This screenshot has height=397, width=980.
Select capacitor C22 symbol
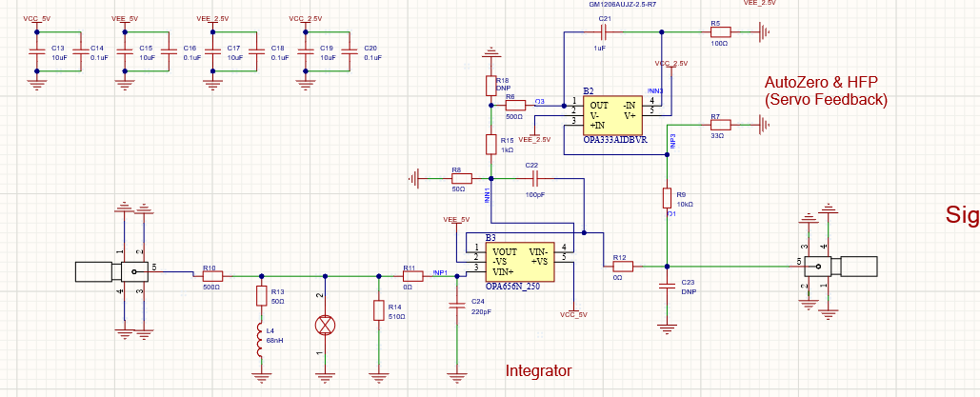535,179
